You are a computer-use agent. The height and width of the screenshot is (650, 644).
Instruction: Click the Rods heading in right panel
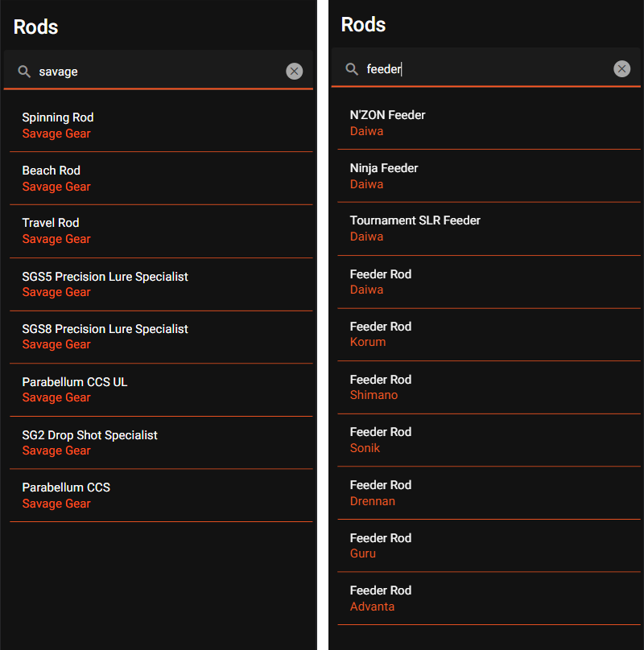(364, 25)
